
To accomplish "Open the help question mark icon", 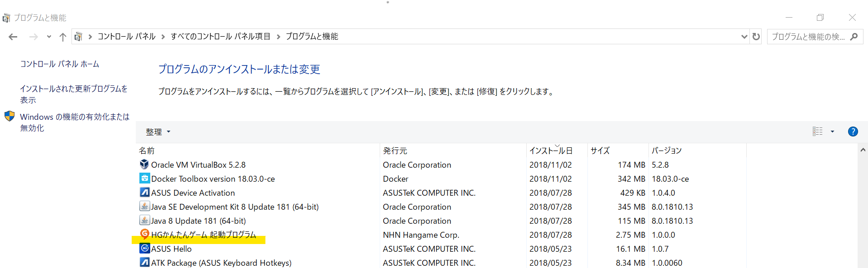I will [x=853, y=132].
